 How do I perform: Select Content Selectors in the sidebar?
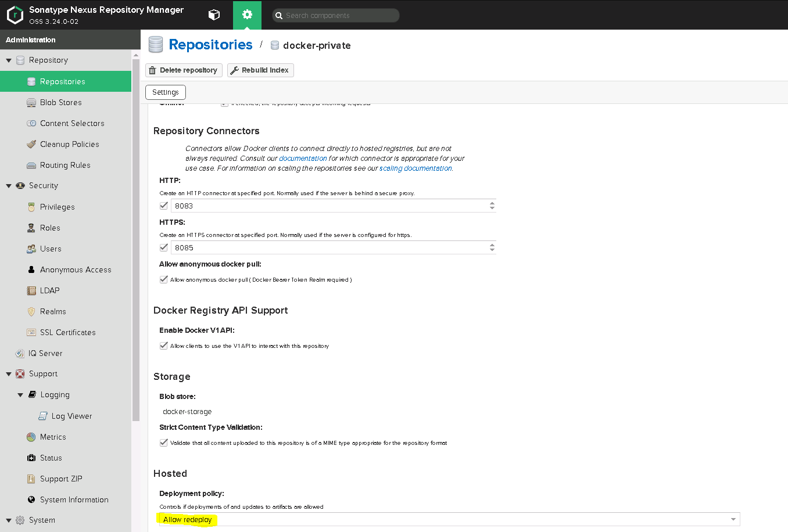66,123
